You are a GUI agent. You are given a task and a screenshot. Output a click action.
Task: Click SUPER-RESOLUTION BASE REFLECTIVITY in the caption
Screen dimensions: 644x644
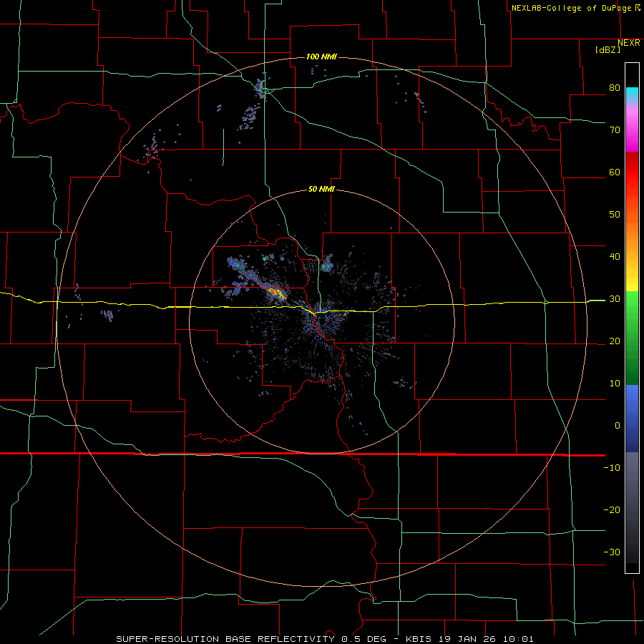tap(225, 639)
